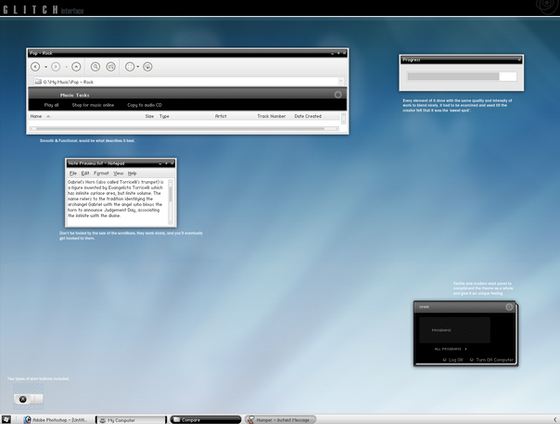This screenshot has width=560, height=424.
Task: Click the progress bar in Progress window
Action: (462, 76)
